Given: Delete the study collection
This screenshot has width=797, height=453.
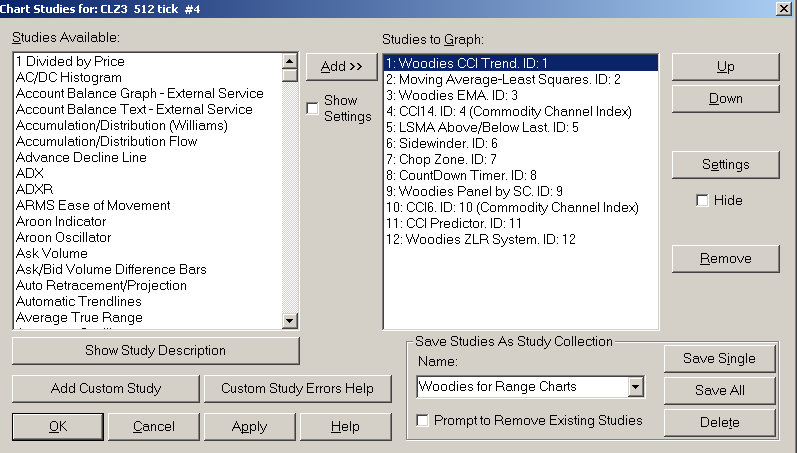Looking at the screenshot, I should click(x=719, y=422).
